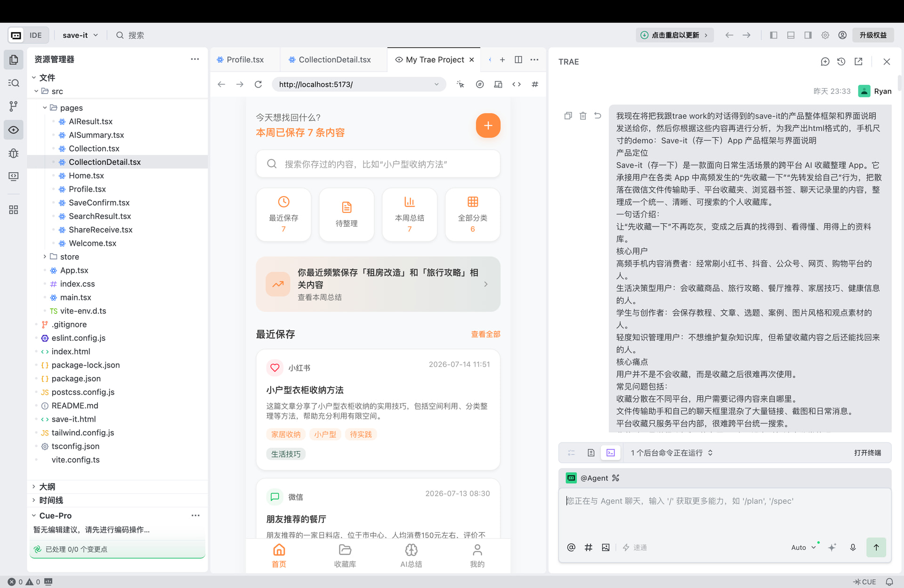Click the notification bell in status bar
Viewport: 904px width, 588px height.
tap(889, 582)
